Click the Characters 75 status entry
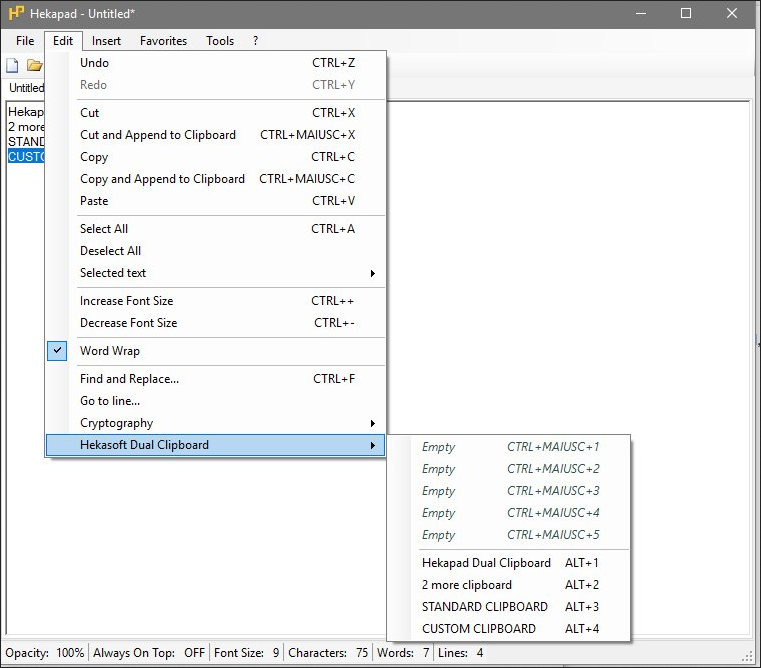This screenshot has width=761, height=668. [328, 653]
